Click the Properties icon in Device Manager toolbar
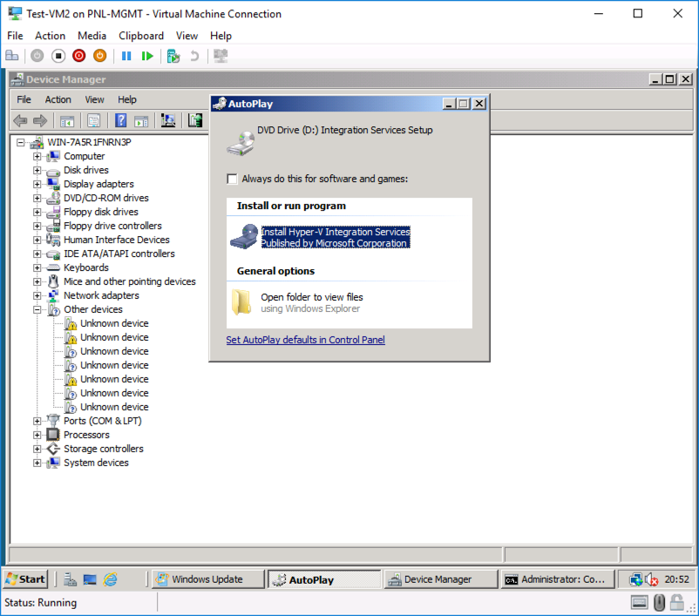The width and height of the screenshot is (699, 616). pyautogui.click(x=93, y=120)
